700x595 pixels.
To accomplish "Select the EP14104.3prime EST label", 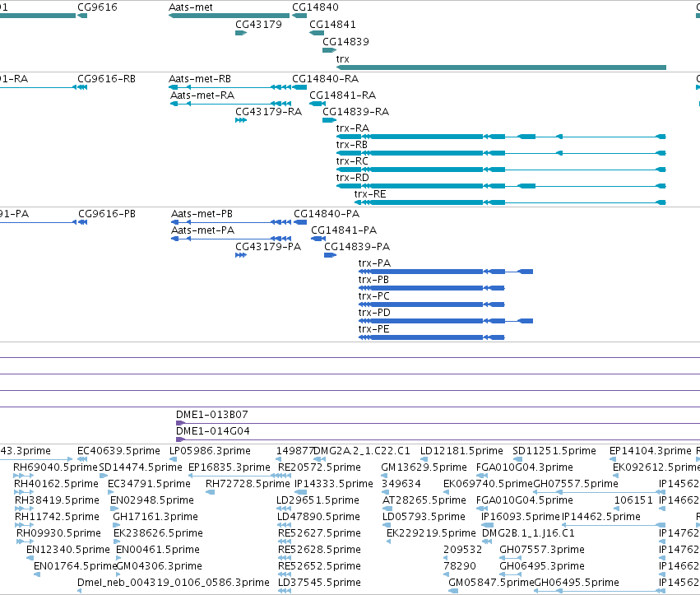I will [651, 451].
